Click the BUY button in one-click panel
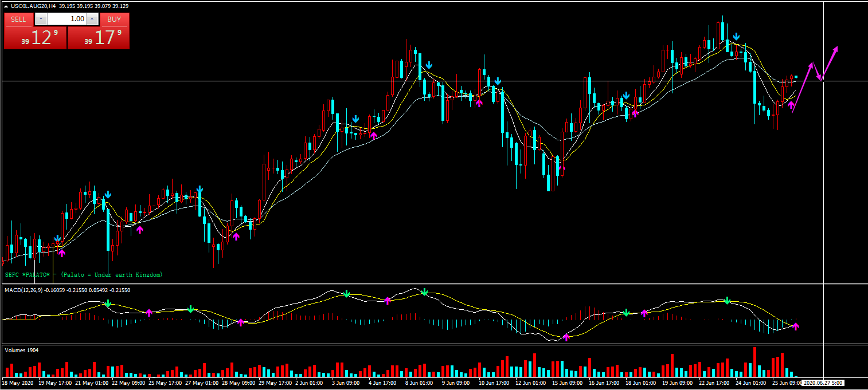 tap(114, 19)
